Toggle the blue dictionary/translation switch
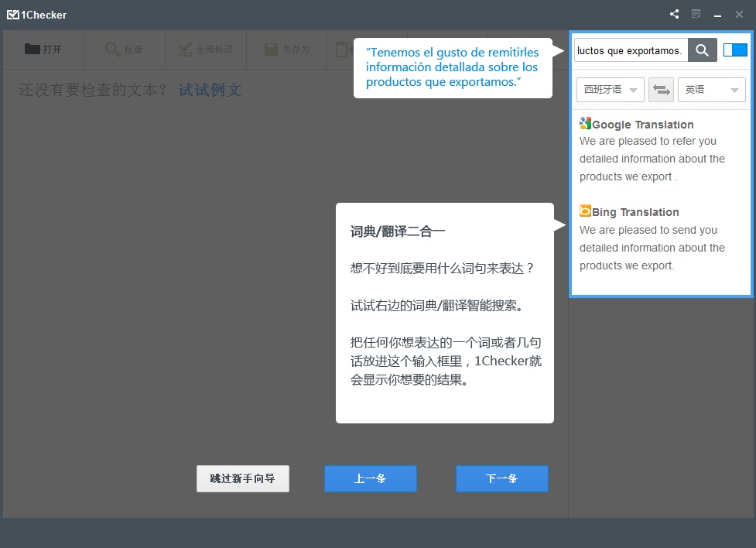756x548 pixels. point(735,50)
